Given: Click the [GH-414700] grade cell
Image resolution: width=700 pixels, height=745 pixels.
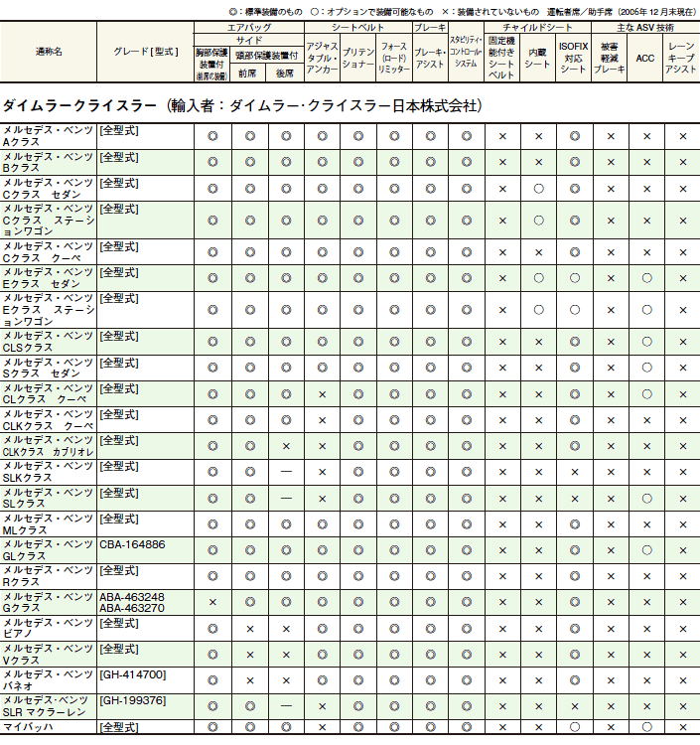Looking at the screenshot, I should click(x=132, y=674).
